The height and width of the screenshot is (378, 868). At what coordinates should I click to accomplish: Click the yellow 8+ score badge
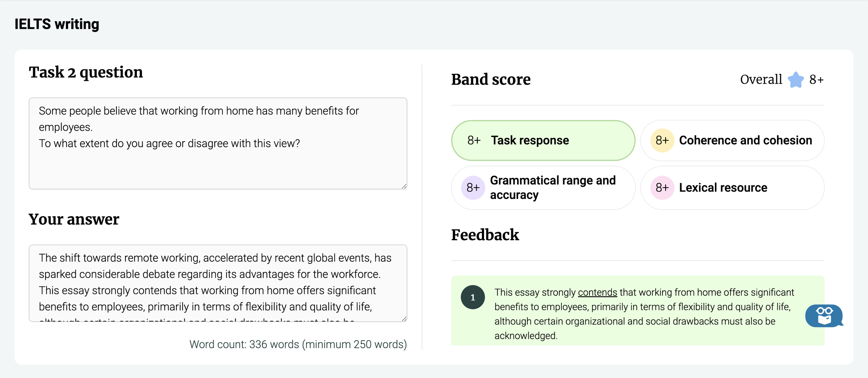662,141
